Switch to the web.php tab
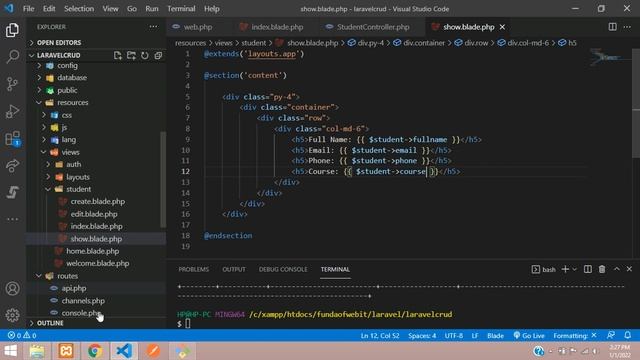Image resolution: width=640 pixels, height=360 pixels. 197,27
